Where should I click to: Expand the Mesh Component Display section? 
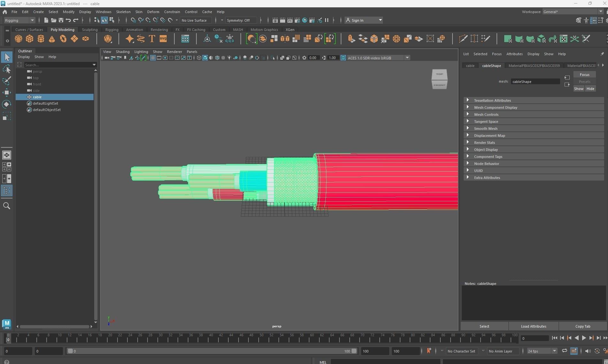534,107
